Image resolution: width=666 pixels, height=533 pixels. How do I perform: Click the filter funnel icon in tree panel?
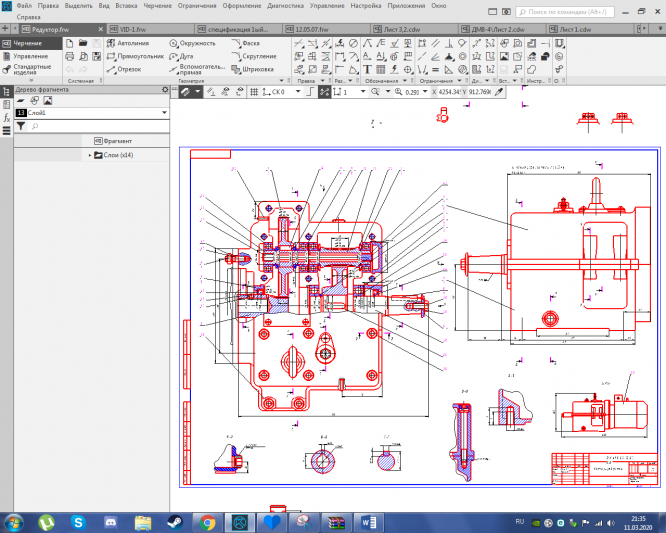[x=20, y=126]
